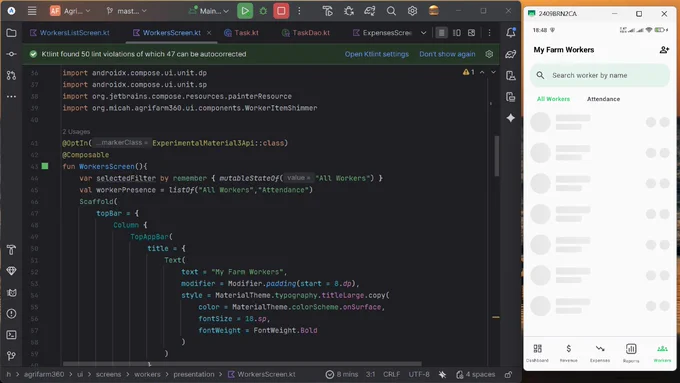Viewport: 680px width, 383px height.
Task: Show hidden editor tabs chevron
Action: (423, 33)
